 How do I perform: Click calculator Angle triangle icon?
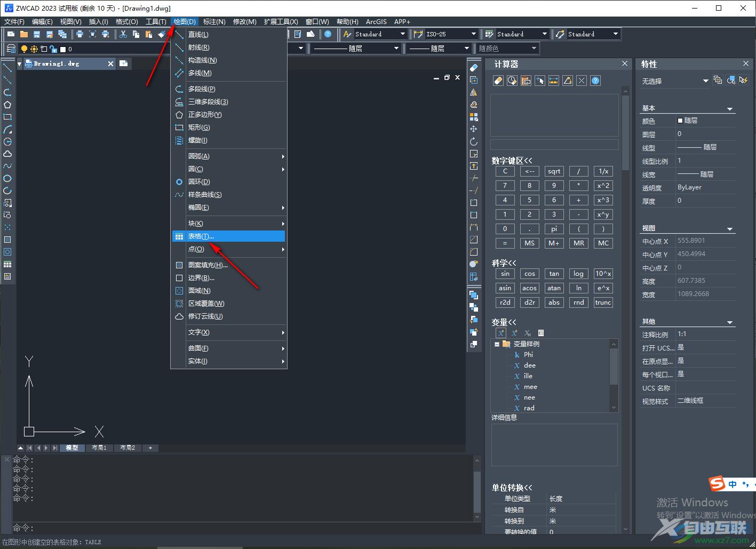pos(568,81)
